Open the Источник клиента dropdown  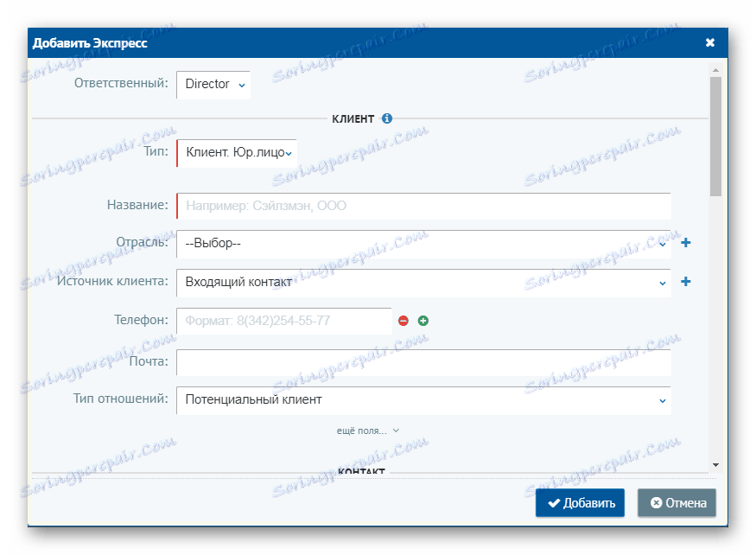click(423, 283)
